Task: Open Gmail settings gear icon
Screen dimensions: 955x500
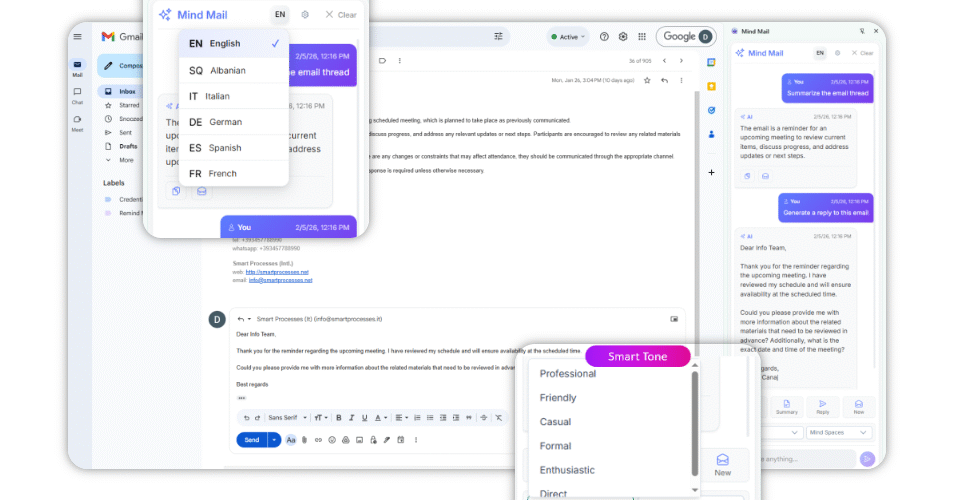Action: [623, 37]
